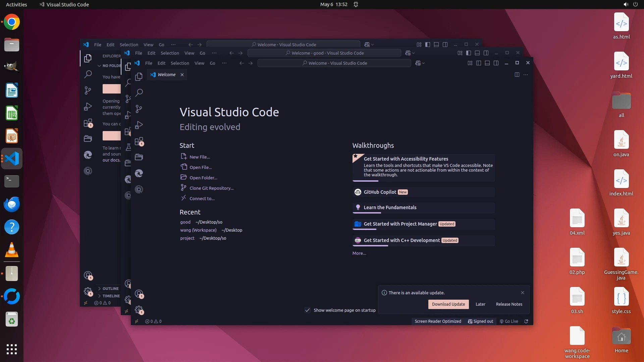Image resolution: width=644 pixels, height=362 pixels.
Task: Select the Welcome editor tab
Action: click(x=167, y=75)
